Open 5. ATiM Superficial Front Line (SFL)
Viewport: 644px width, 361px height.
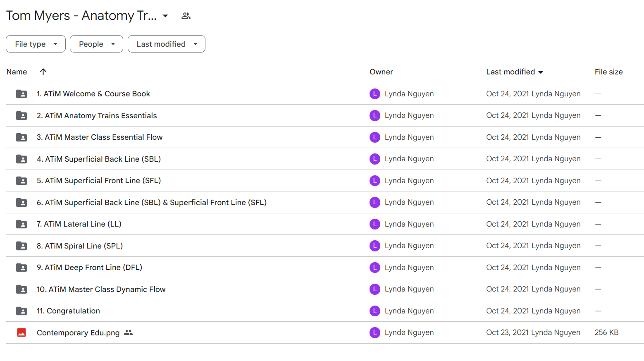click(x=99, y=181)
